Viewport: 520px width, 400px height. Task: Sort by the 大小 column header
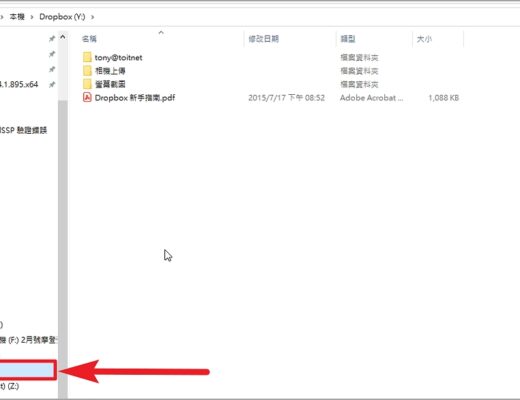[x=424, y=39]
